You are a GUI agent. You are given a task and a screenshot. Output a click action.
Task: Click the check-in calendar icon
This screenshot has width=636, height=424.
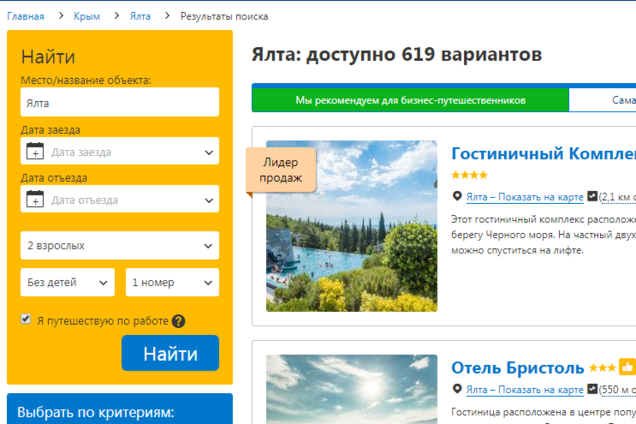(35, 151)
